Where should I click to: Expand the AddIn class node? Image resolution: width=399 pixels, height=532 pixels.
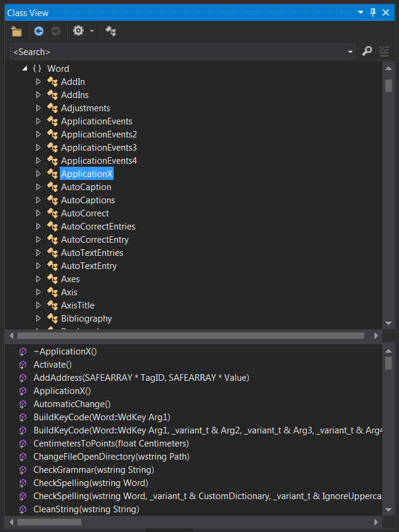pos(38,82)
